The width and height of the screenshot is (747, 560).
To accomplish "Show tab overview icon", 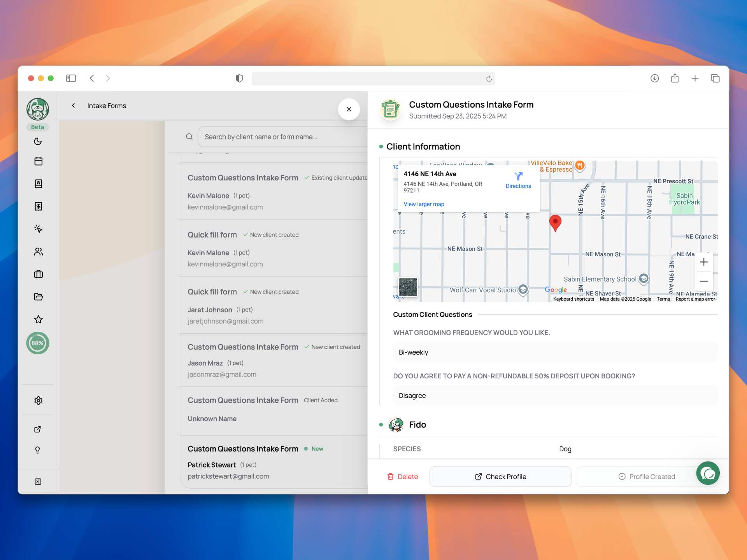I will pyautogui.click(x=715, y=78).
